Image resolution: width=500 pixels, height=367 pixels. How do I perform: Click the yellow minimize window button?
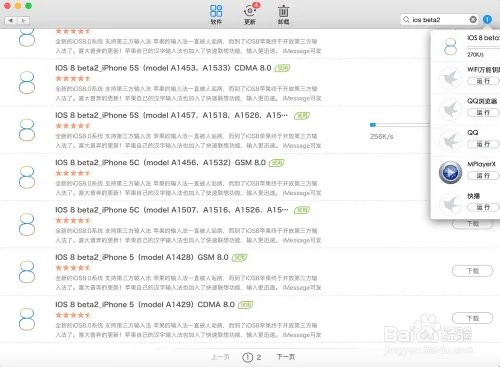click(18, 6)
